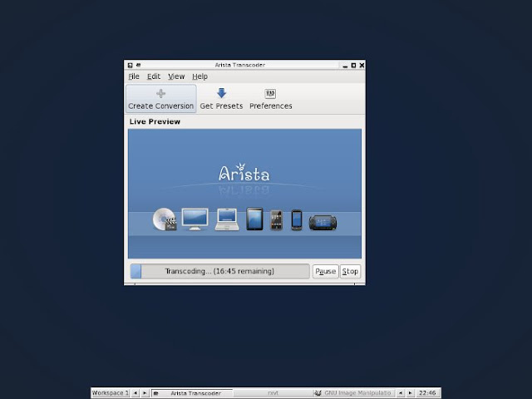The width and height of the screenshot is (532, 399).
Task: Click the 22:46 clock in taskbar
Action: pyautogui.click(x=427, y=393)
